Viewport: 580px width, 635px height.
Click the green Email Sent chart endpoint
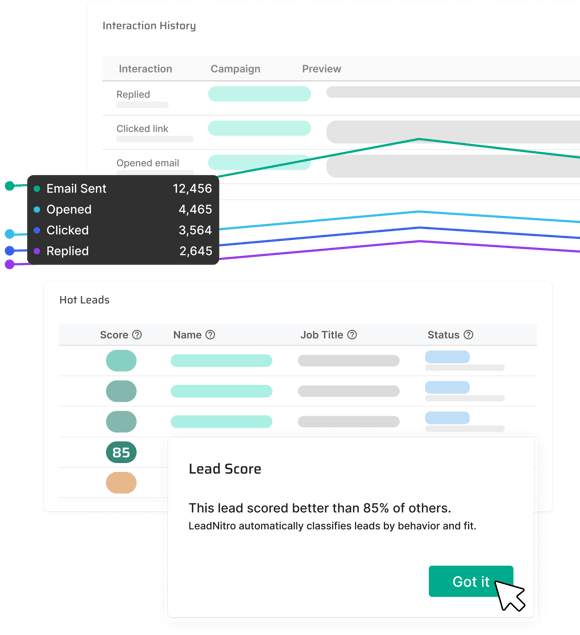[x=10, y=186]
